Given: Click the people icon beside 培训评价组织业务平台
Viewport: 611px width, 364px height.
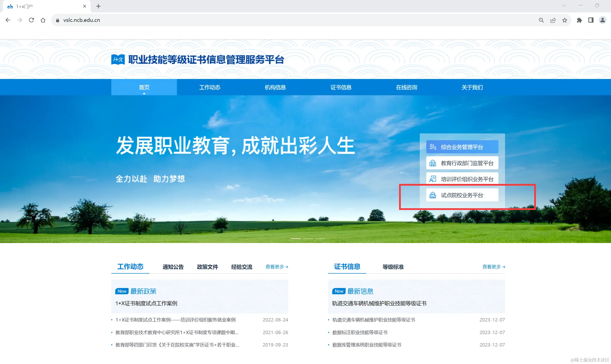Looking at the screenshot, I should click(433, 179).
